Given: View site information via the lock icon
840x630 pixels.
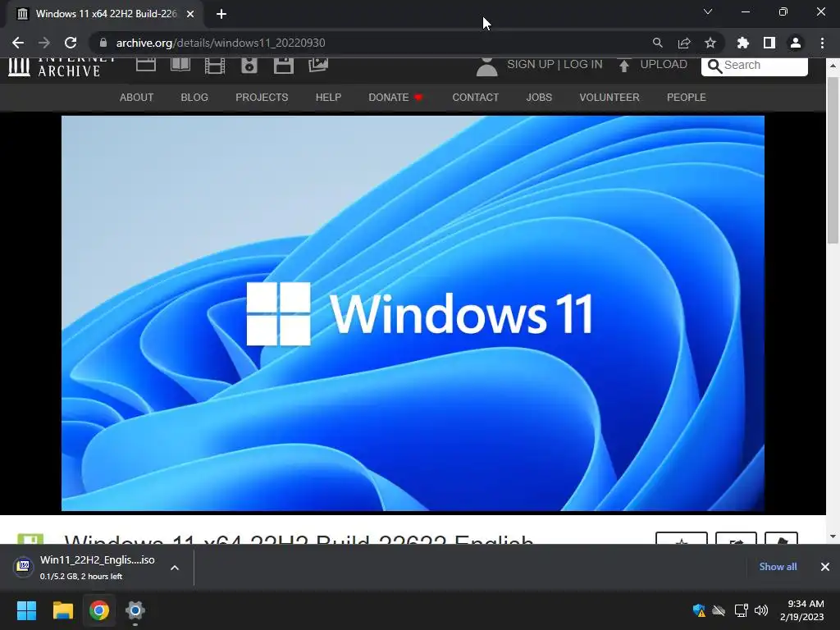Looking at the screenshot, I should click(x=103, y=43).
